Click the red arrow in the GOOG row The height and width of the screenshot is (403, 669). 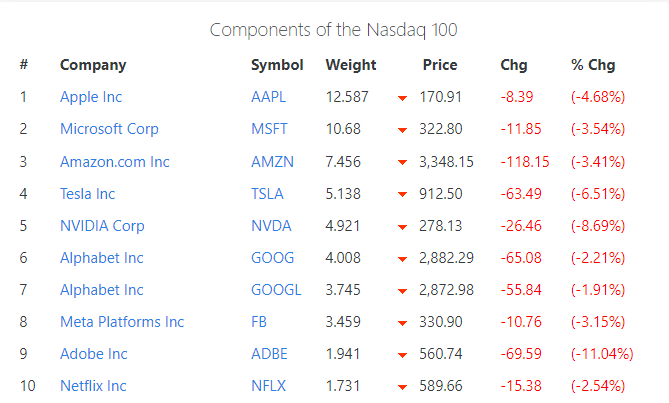tap(402, 258)
